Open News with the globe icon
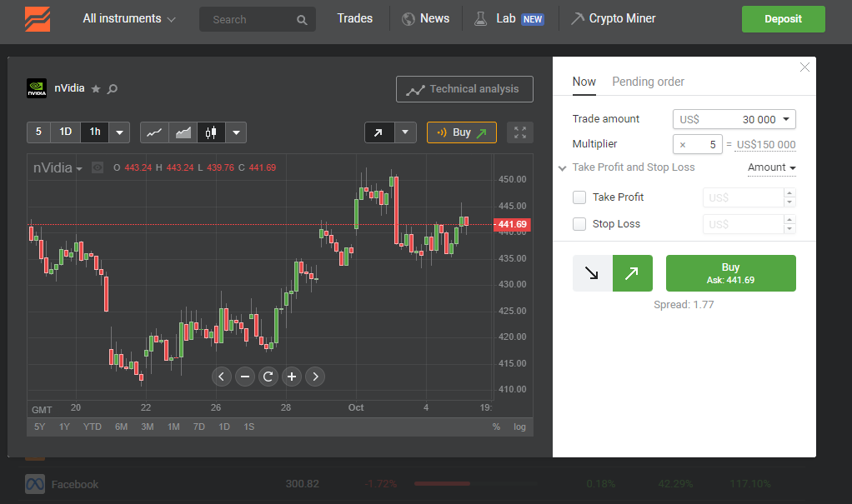 pyautogui.click(x=408, y=19)
